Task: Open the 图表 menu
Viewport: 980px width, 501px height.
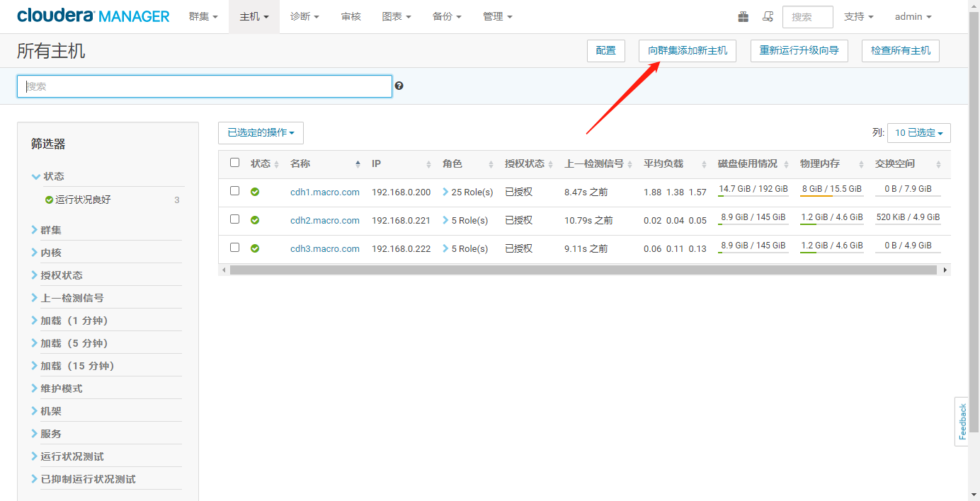Action: [397, 16]
